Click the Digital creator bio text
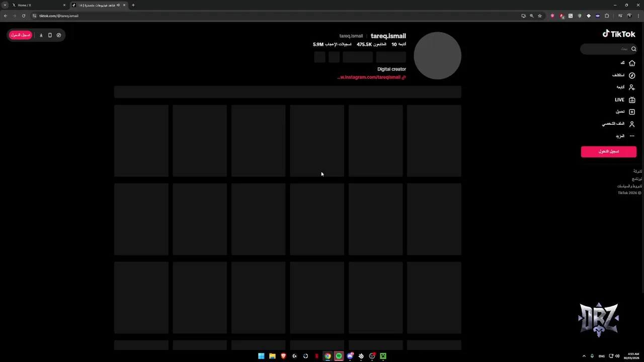This screenshot has height=362, width=644. point(391,69)
